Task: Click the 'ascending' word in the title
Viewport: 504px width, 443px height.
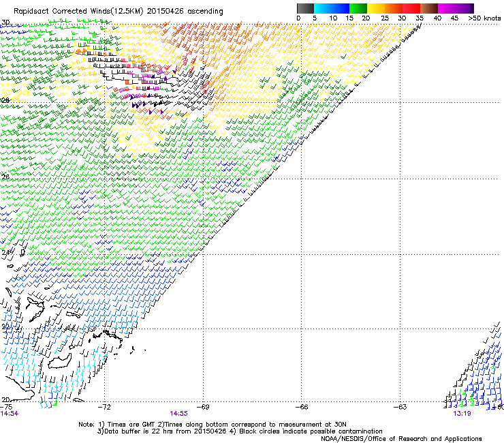Action: pyautogui.click(x=205, y=12)
